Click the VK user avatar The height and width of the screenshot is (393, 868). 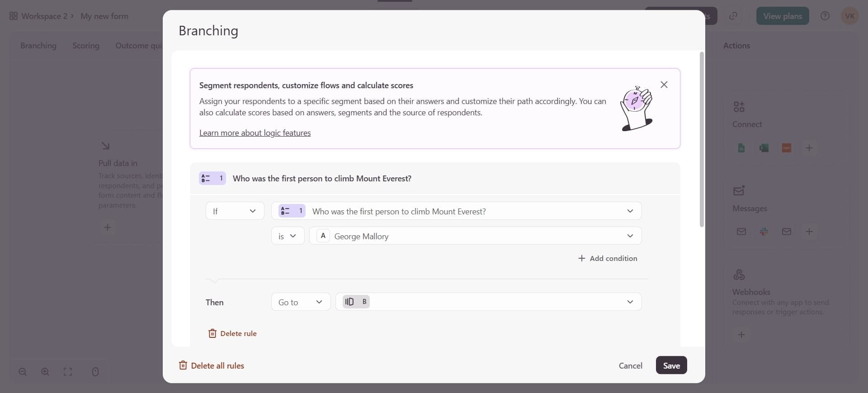[849, 16]
